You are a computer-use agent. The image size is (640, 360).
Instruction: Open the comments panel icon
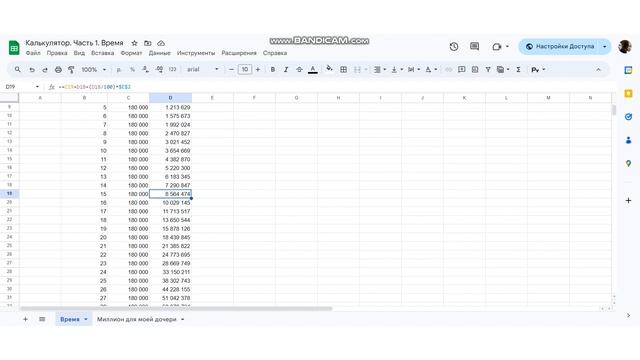[x=474, y=47]
